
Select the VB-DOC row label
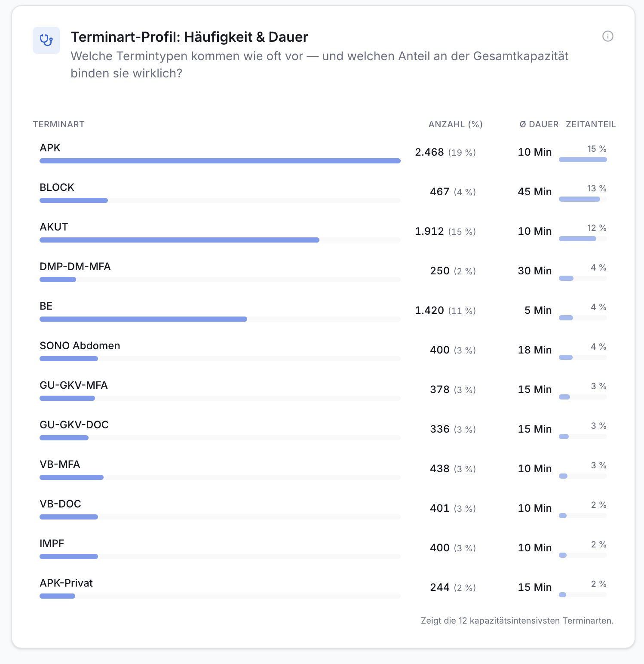point(60,504)
